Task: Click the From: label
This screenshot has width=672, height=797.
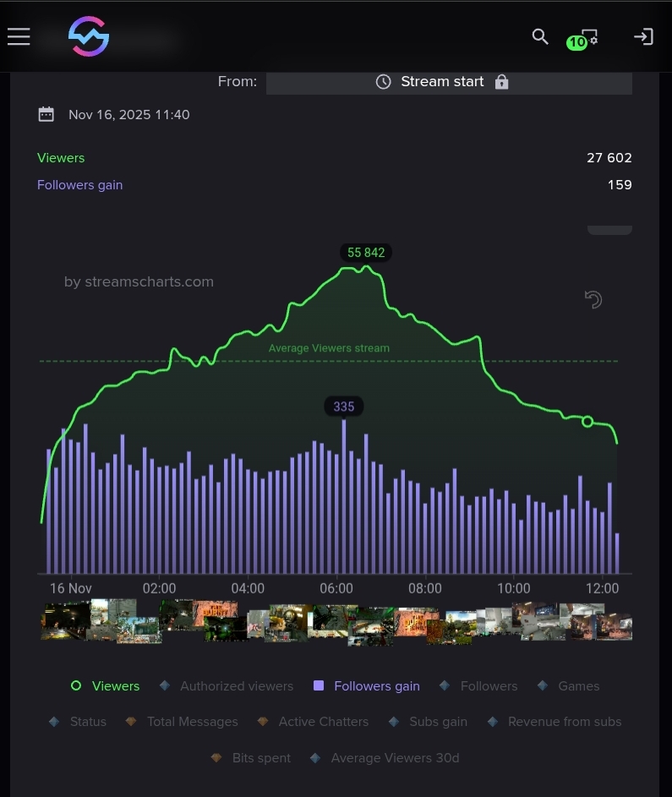Action: [x=238, y=81]
